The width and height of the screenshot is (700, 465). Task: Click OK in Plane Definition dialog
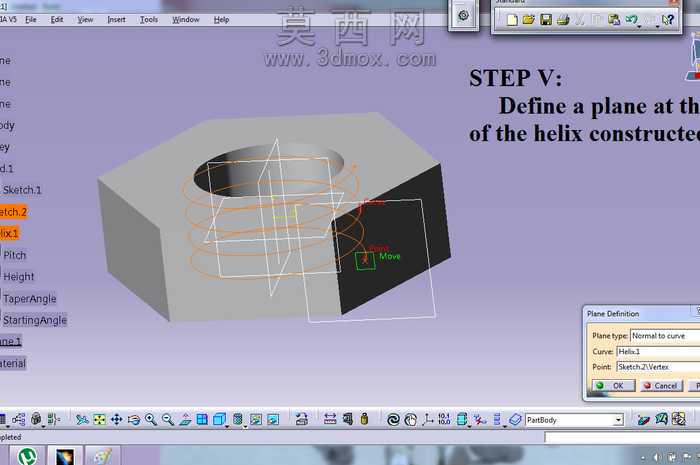click(x=613, y=386)
